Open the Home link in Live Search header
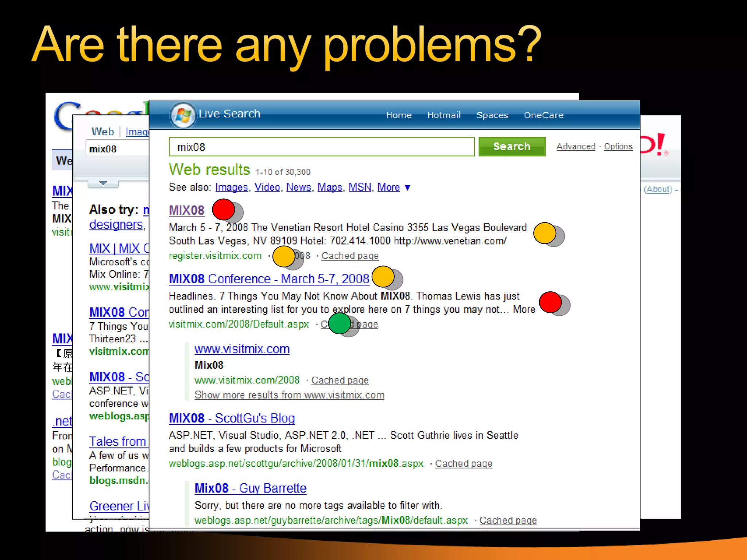This screenshot has width=747, height=560. [399, 115]
